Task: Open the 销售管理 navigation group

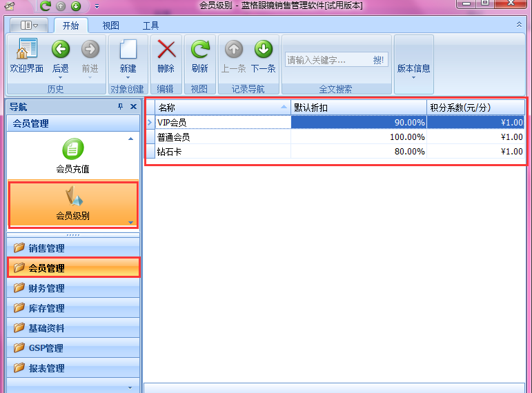Action: [73, 248]
